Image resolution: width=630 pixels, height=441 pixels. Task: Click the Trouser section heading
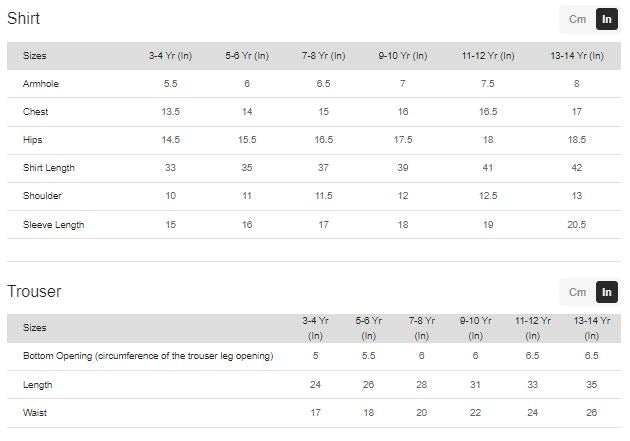click(34, 291)
